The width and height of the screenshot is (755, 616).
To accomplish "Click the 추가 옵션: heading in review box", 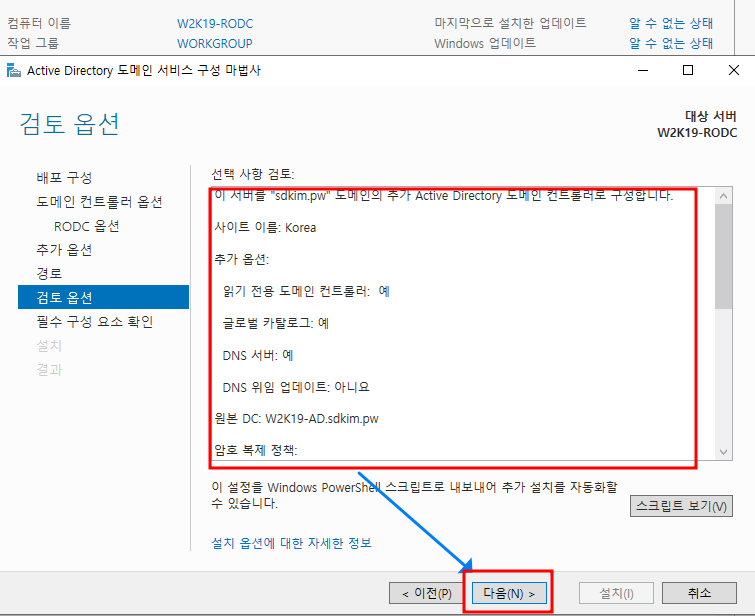I will (x=242, y=259).
